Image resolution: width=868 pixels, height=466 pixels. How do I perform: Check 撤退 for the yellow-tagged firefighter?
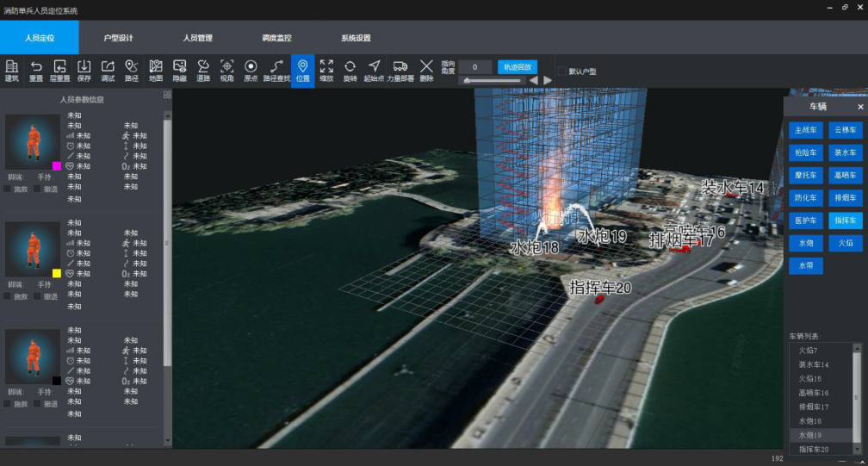click(x=37, y=296)
